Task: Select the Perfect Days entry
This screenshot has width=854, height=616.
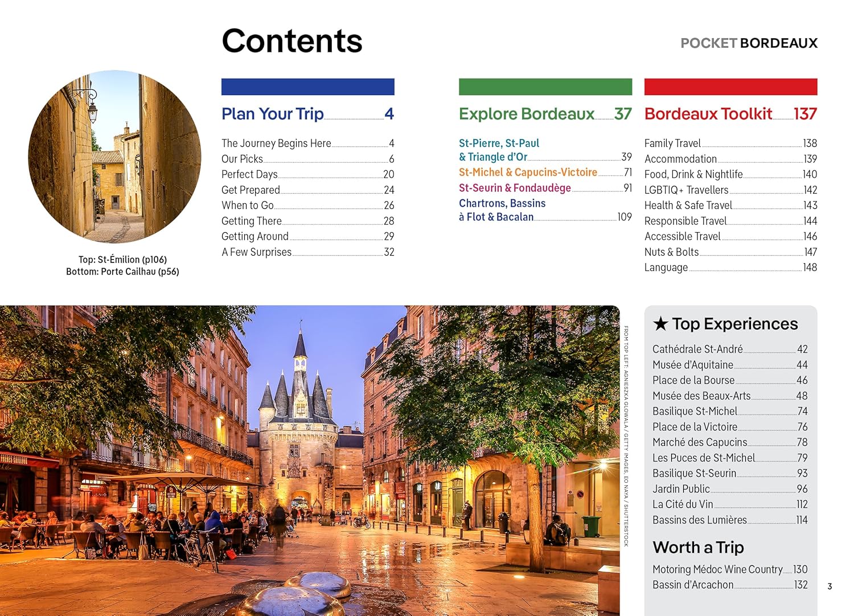Action: (x=249, y=174)
